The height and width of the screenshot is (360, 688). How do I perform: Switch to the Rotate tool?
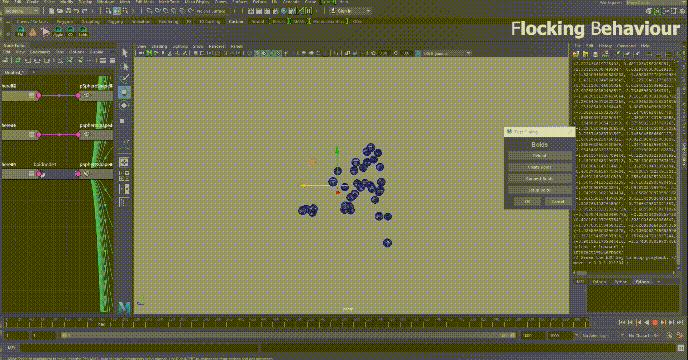[x=124, y=105]
